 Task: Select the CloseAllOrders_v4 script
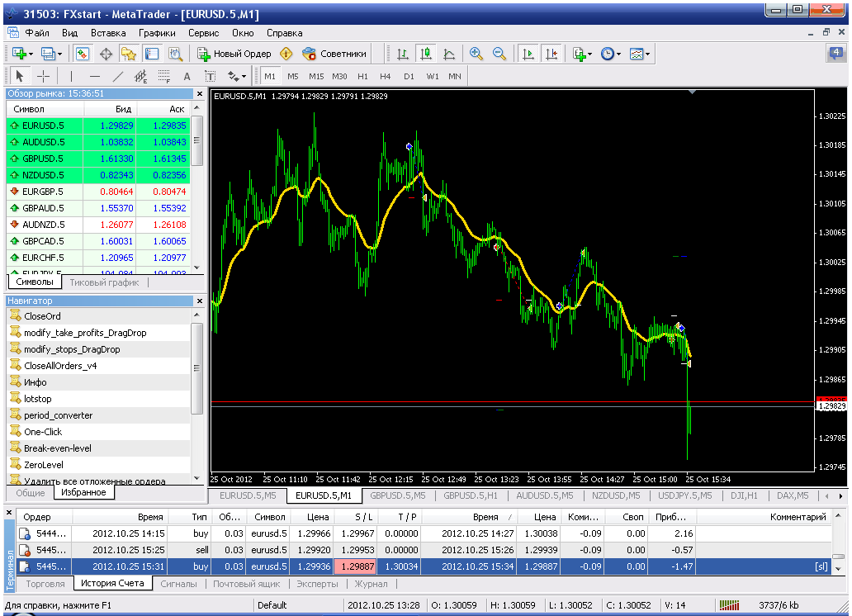tap(99, 366)
